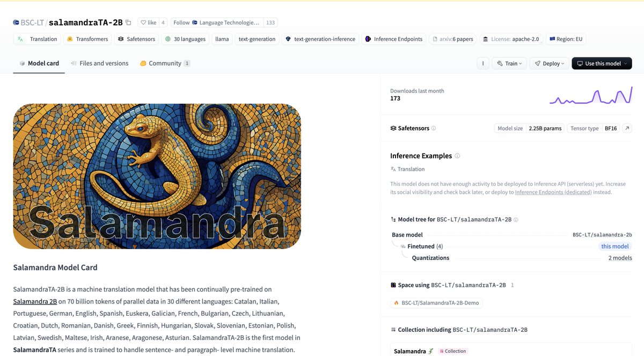The height and width of the screenshot is (356, 644).
Task: Open the Quantizations row
Action: coord(430,258)
